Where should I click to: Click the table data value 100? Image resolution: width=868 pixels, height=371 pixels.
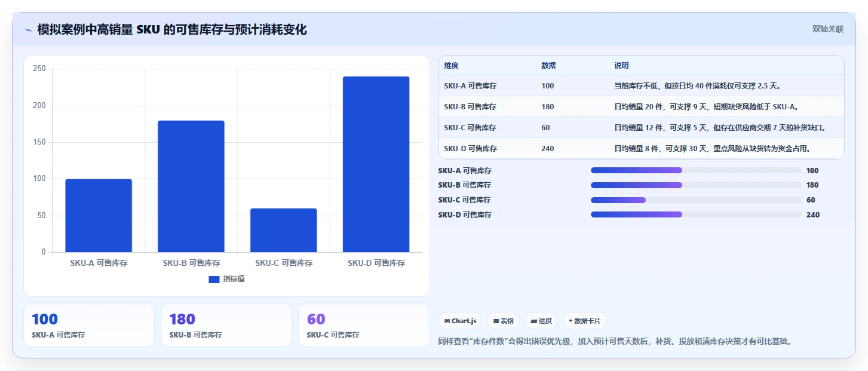tap(548, 86)
